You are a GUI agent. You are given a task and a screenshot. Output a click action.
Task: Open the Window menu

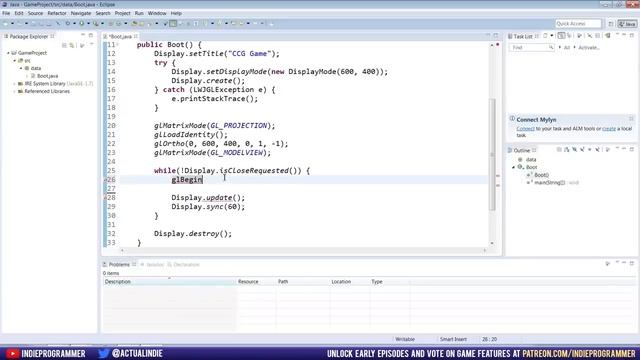click(157, 13)
